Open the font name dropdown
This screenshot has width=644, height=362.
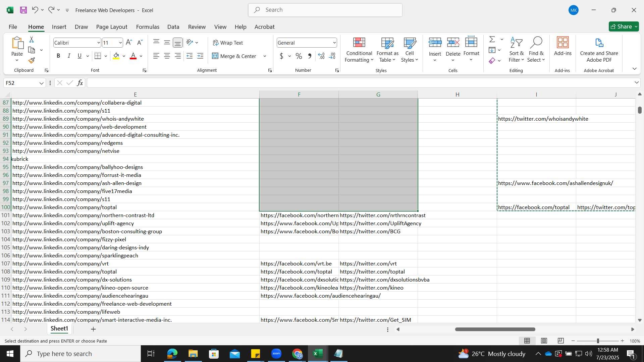(98, 43)
